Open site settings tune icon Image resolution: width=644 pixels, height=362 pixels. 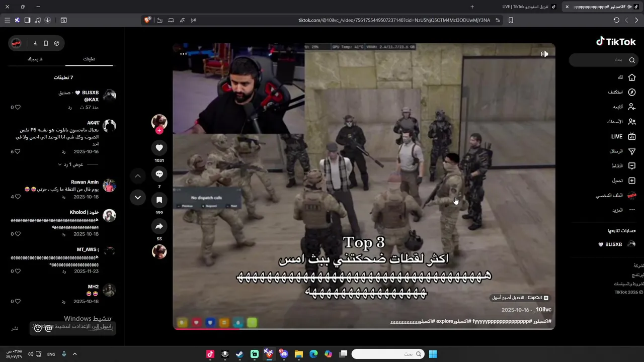[498, 20]
